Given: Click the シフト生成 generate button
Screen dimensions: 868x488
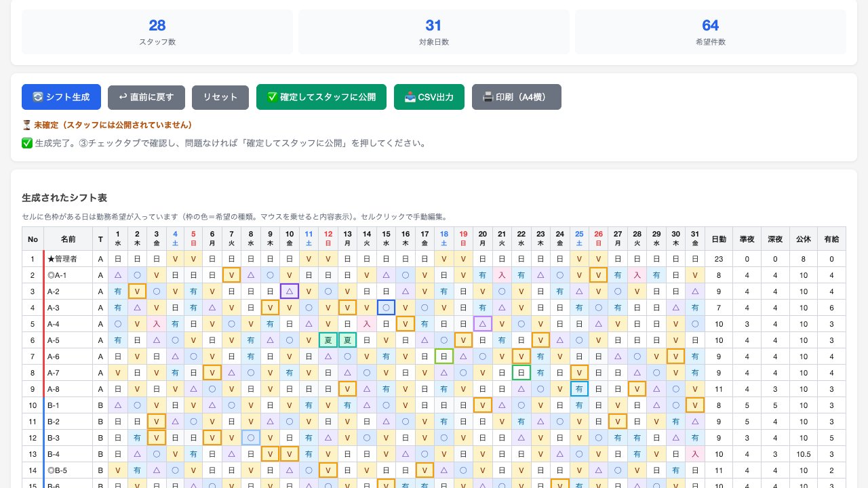Looking at the screenshot, I should 61,97.
